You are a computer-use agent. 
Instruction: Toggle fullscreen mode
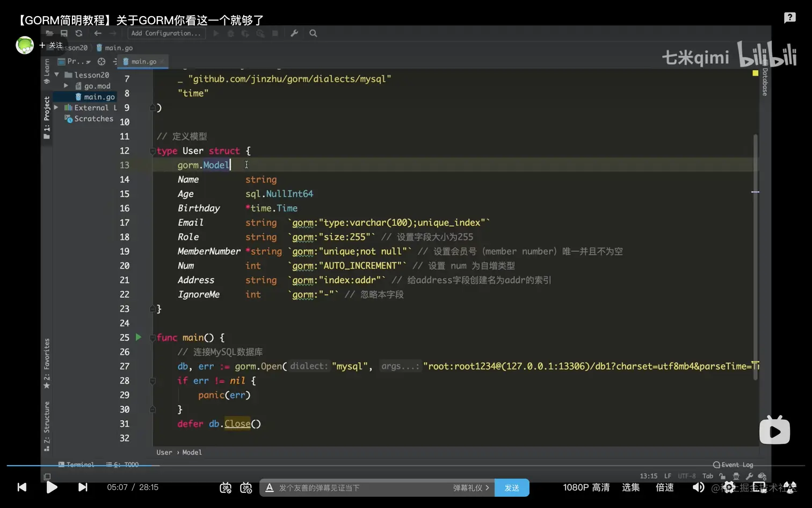click(x=789, y=488)
